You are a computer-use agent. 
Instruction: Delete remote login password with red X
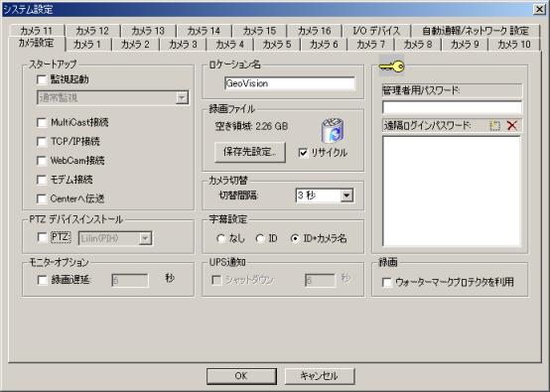point(512,125)
